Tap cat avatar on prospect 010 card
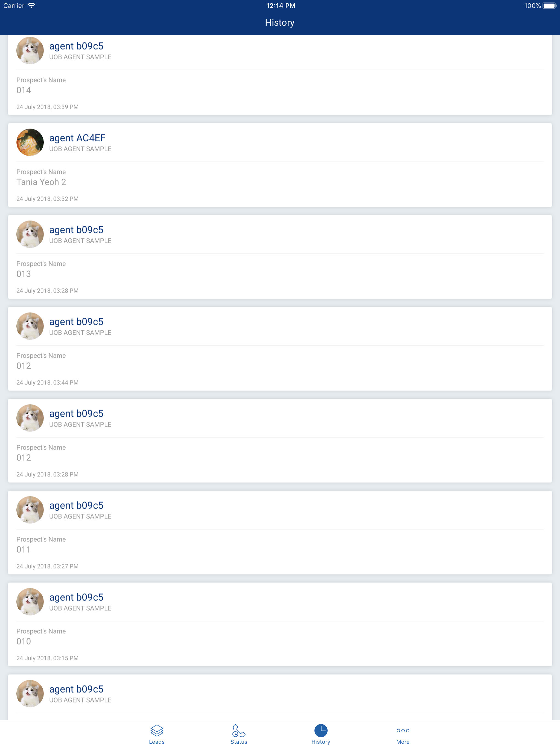The width and height of the screenshot is (560, 747). [30, 602]
